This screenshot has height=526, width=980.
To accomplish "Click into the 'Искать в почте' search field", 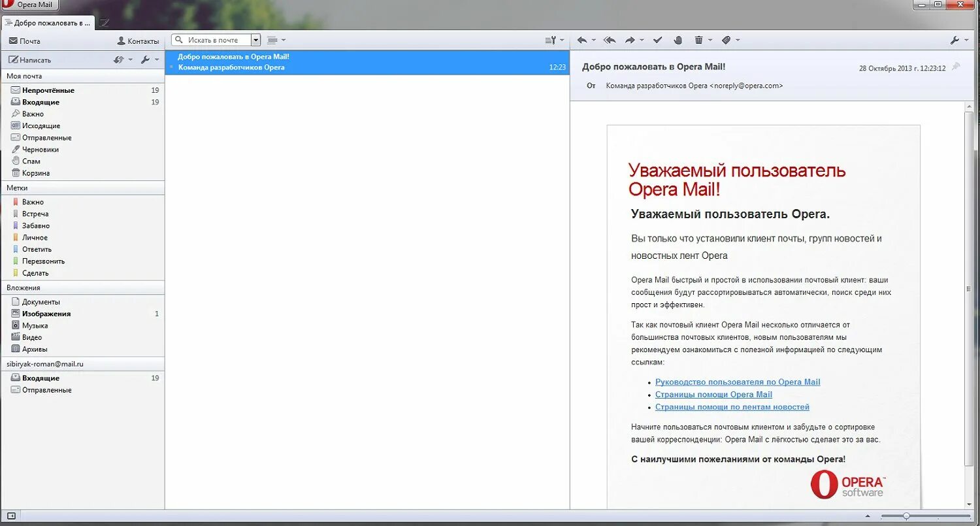I will coord(211,40).
